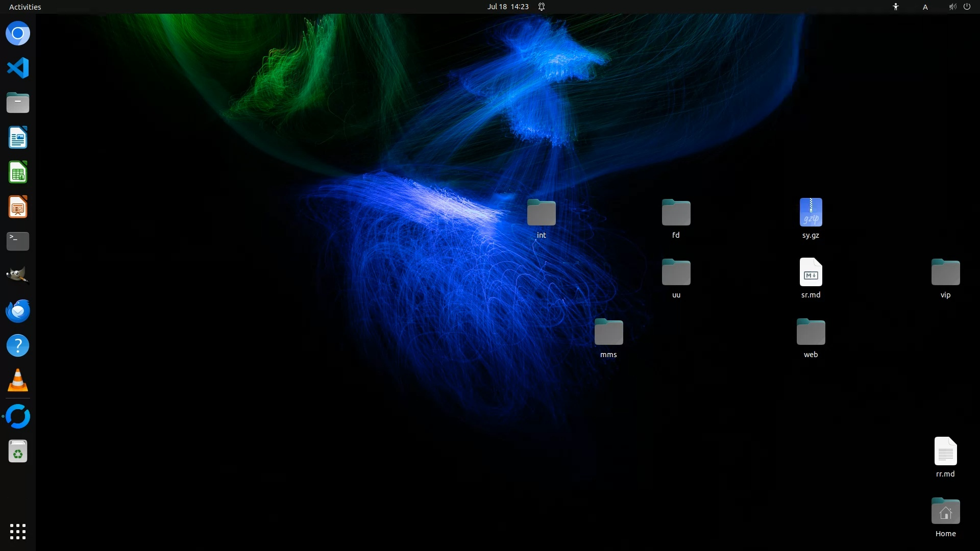Image resolution: width=980 pixels, height=551 pixels.
Task: Open Thunderbird mail client
Action: pos(18,311)
